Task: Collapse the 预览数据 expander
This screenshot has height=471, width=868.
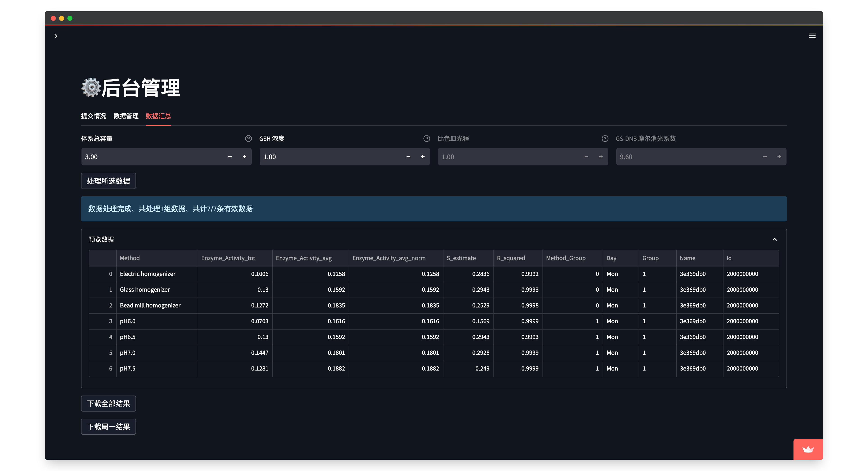Action: [775, 239]
